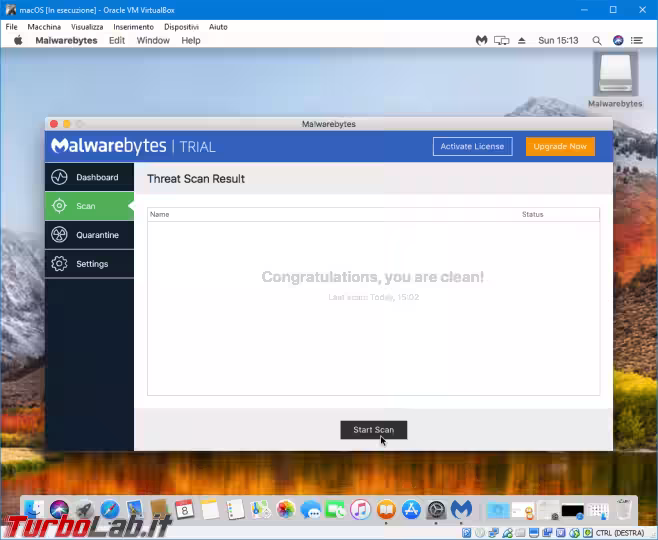Open the Malwarebytes application menu

[x=66, y=41]
